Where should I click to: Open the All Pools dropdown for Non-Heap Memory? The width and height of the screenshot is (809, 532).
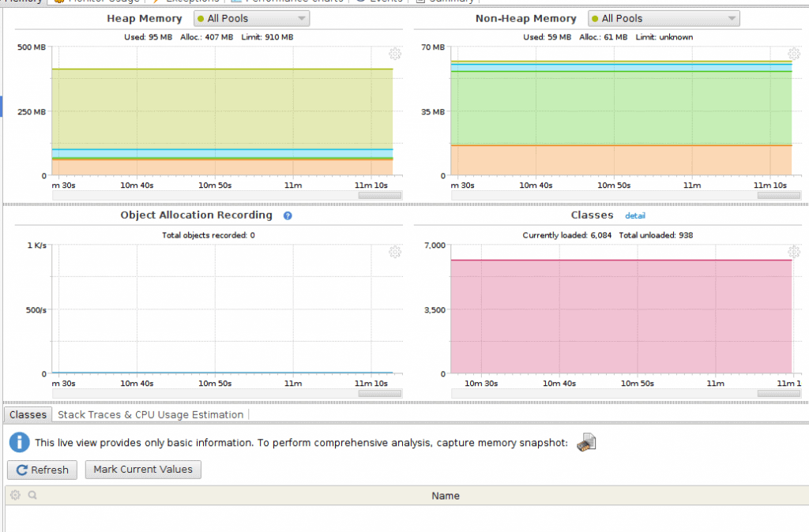(x=664, y=18)
